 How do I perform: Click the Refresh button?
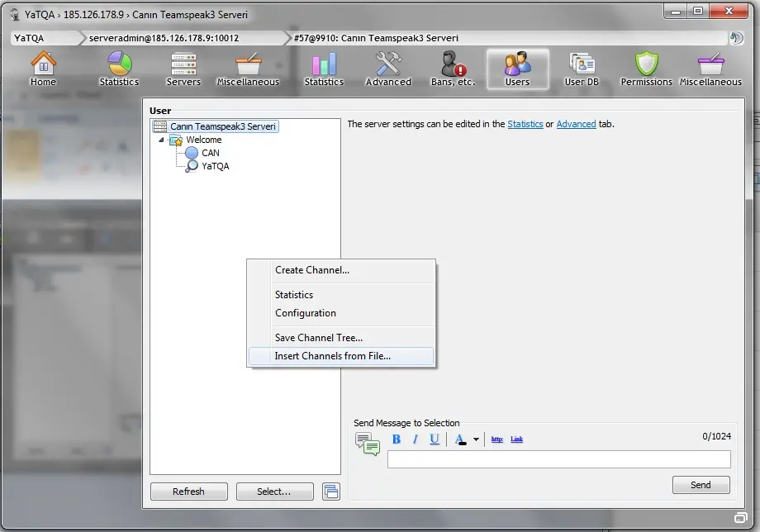click(188, 492)
